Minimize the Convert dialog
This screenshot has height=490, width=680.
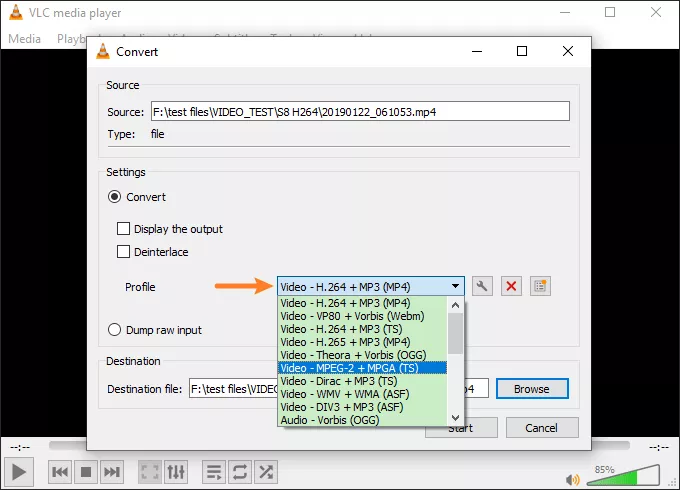(x=477, y=51)
